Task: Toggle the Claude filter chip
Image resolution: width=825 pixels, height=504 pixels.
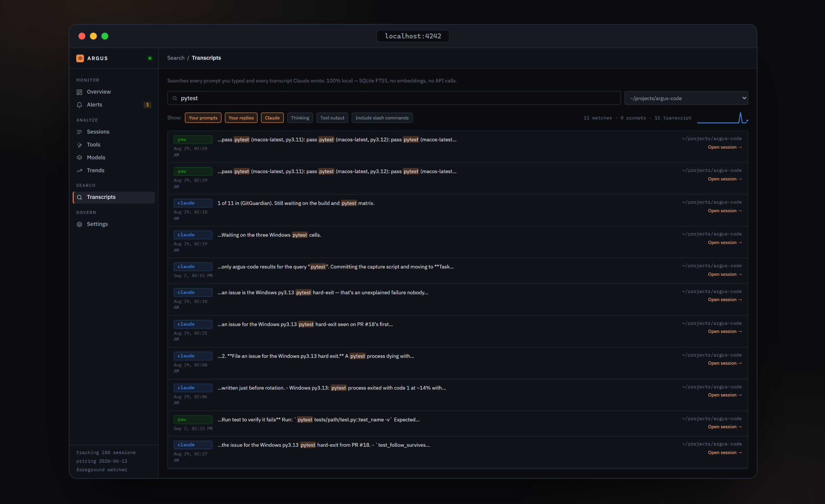Action: pos(272,118)
